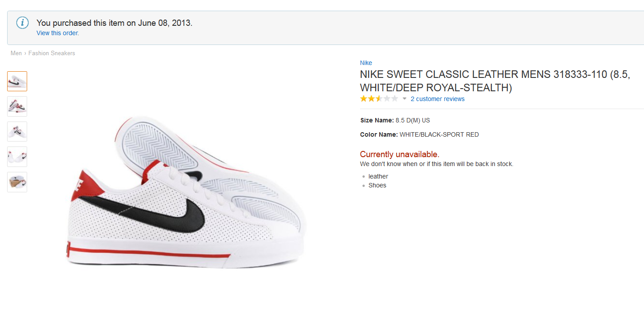644x329 pixels.
Task: Click the red 'Currently unavailable.' message
Action: click(x=399, y=154)
